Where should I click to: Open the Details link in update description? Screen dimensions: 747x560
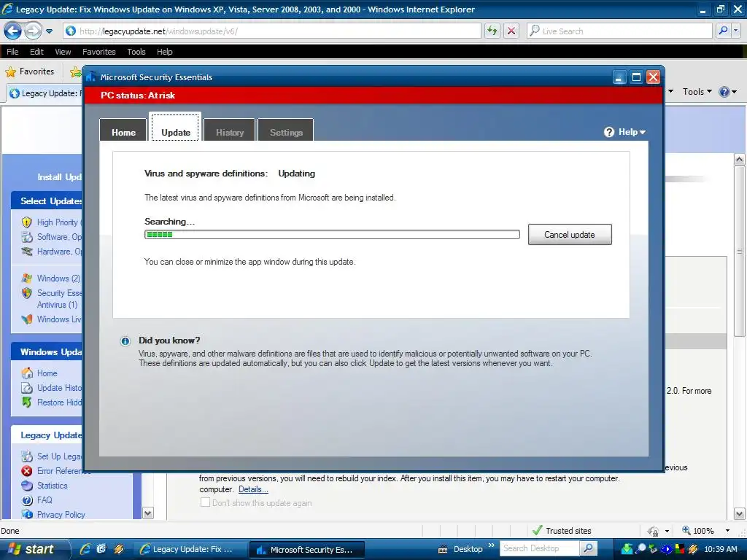pyautogui.click(x=253, y=489)
